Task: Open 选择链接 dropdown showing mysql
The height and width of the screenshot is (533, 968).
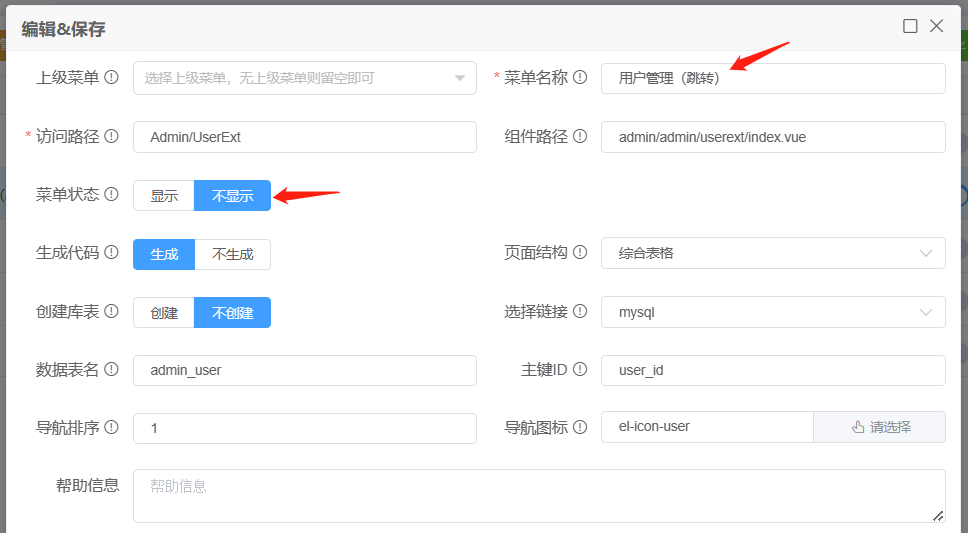Action: pyautogui.click(x=772, y=313)
